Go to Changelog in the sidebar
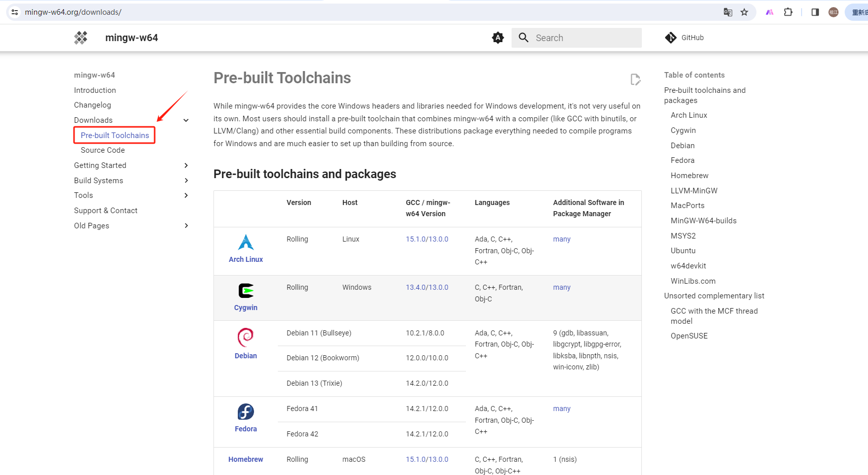The image size is (868, 475). (x=92, y=105)
